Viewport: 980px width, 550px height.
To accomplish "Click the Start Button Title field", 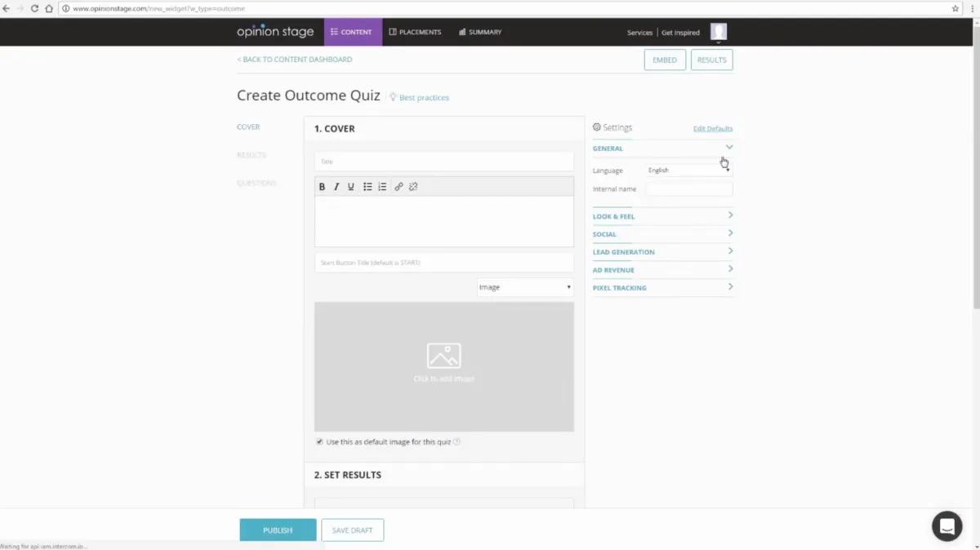I will point(444,263).
